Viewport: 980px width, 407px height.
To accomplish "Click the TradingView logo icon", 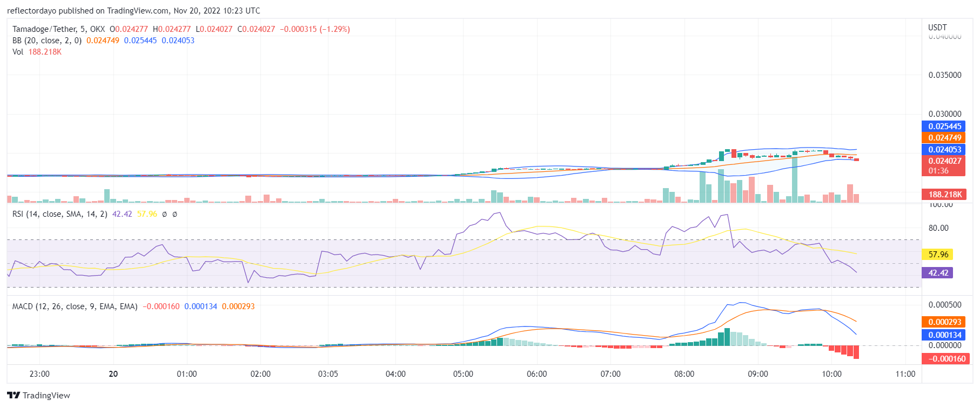I will [14, 395].
